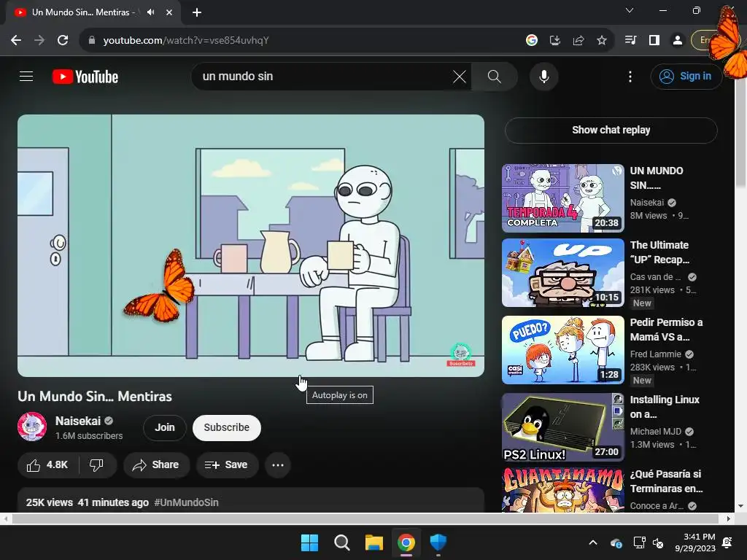The height and width of the screenshot is (560, 747).
Task: Click the Join button
Action: [164, 427]
